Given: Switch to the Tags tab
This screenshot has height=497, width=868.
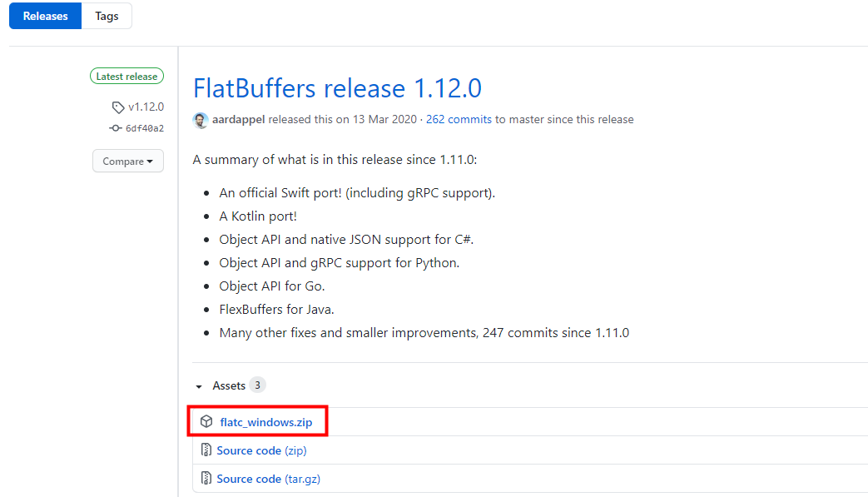Looking at the screenshot, I should 107,16.
